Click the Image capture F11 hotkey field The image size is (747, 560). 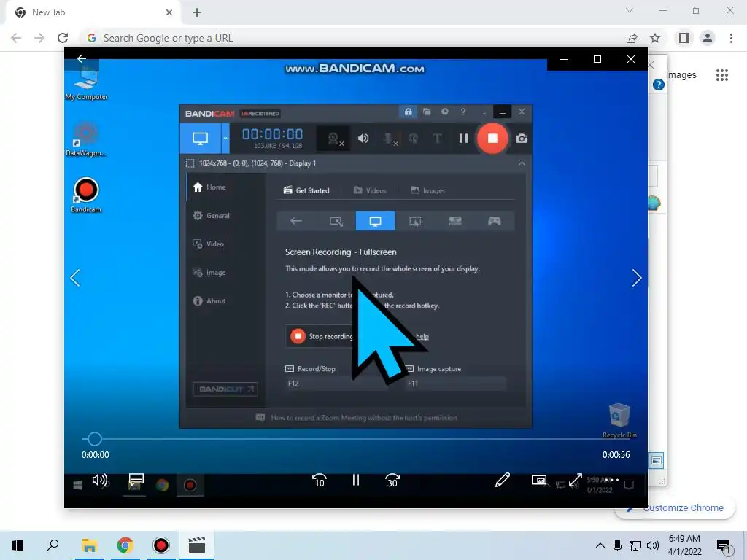click(456, 384)
